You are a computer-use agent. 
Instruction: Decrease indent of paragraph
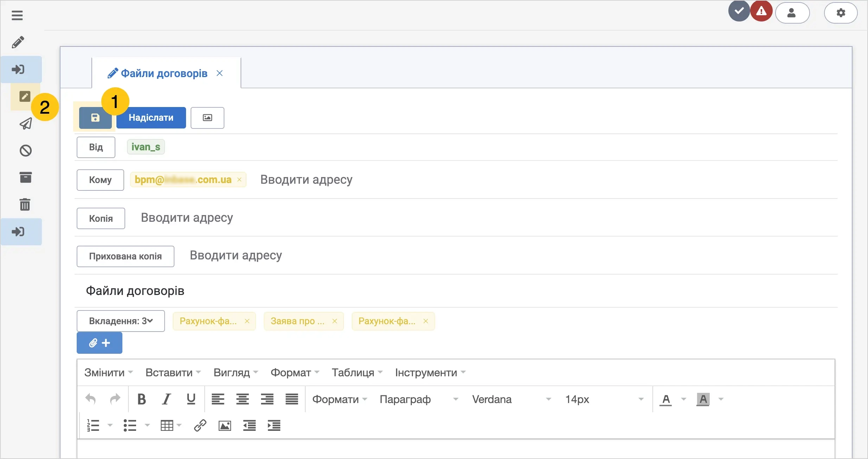[249, 426]
